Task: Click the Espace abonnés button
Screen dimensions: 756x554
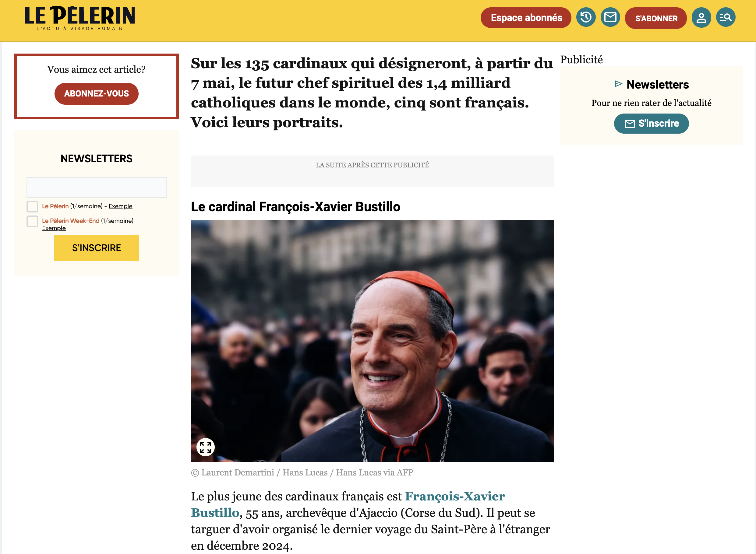Action: (x=526, y=18)
